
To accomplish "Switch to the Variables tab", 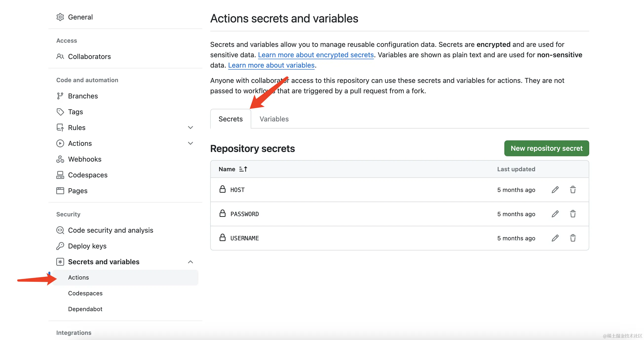I will click(x=274, y=119).
